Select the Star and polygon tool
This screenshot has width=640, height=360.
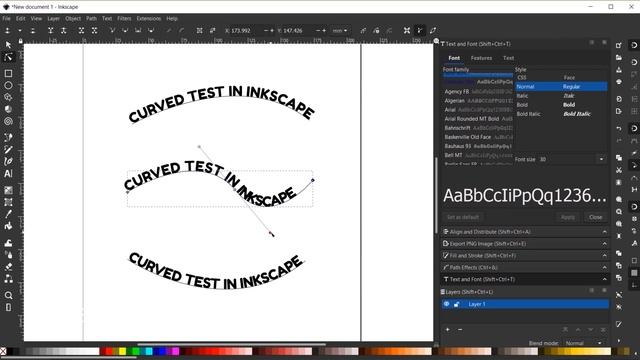point(8,97)
